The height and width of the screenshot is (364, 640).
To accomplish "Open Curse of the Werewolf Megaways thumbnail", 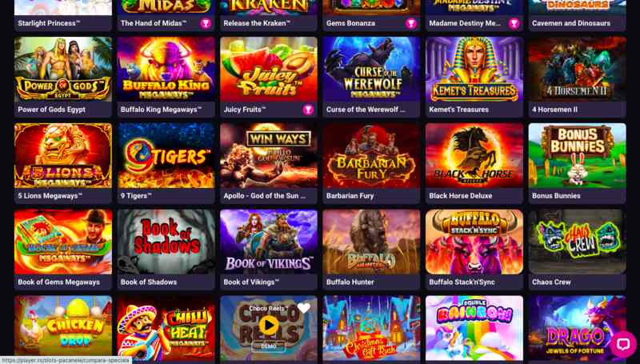I will [x=371, y=69].
